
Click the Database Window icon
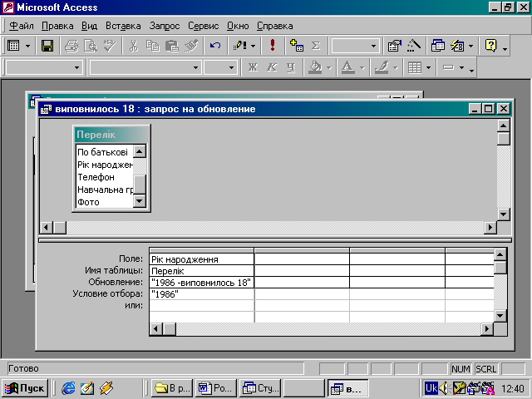tap(438, 46)
